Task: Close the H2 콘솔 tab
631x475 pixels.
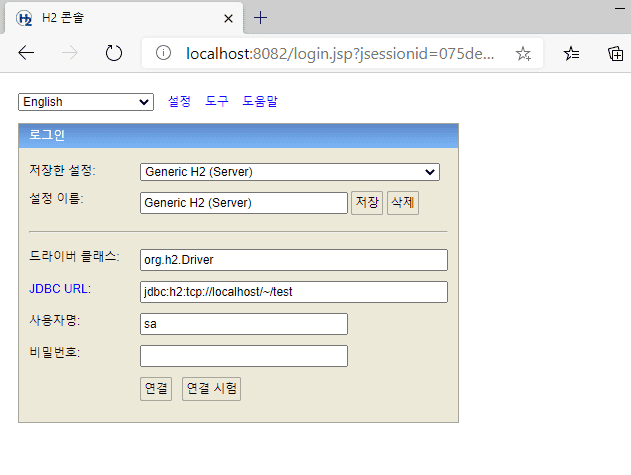Action: (x=228, y=18)
